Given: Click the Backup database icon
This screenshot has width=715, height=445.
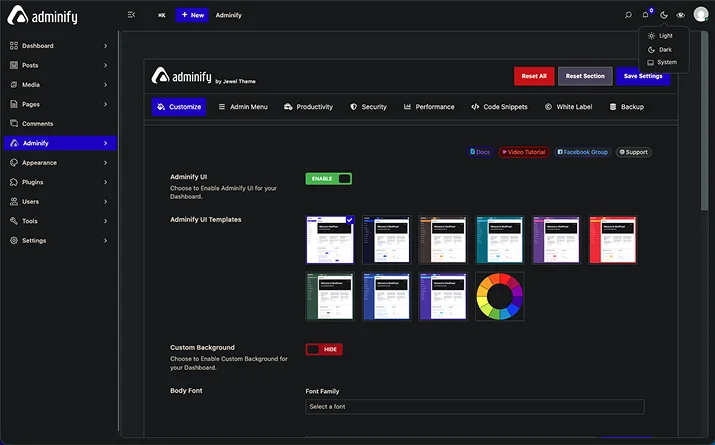Looking at the screenshot, I should tap(613, 107).
